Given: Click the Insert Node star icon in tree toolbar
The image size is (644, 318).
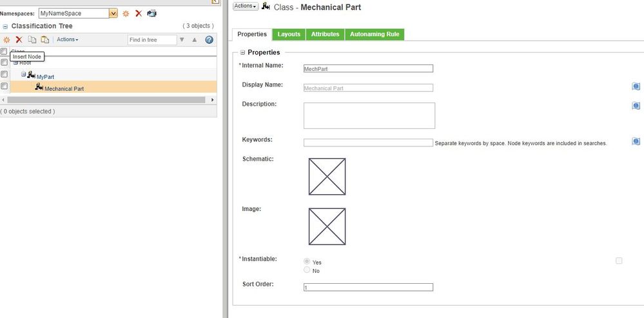Looking at the screenshot, I should (6, 40).
